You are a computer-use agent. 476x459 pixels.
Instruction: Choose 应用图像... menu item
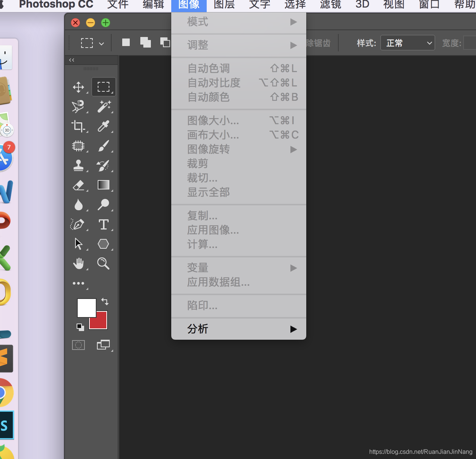pyautogui.click(x=239, y=230)
